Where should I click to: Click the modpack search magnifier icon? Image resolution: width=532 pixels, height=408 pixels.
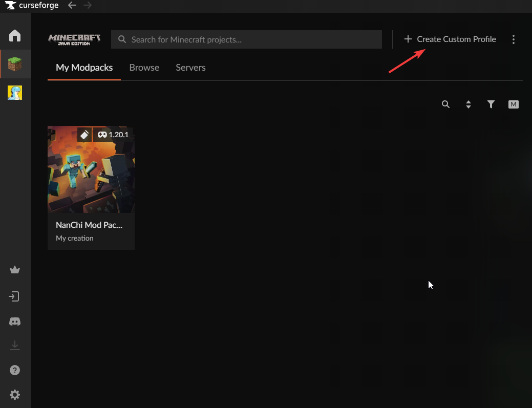[445, 104]
